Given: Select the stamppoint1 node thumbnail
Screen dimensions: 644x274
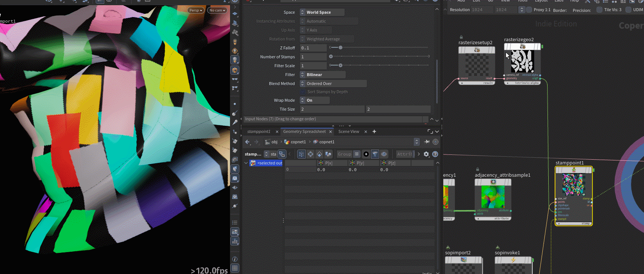Looking at the screenshot, I should pyautogui.click(x=574, y=185).
